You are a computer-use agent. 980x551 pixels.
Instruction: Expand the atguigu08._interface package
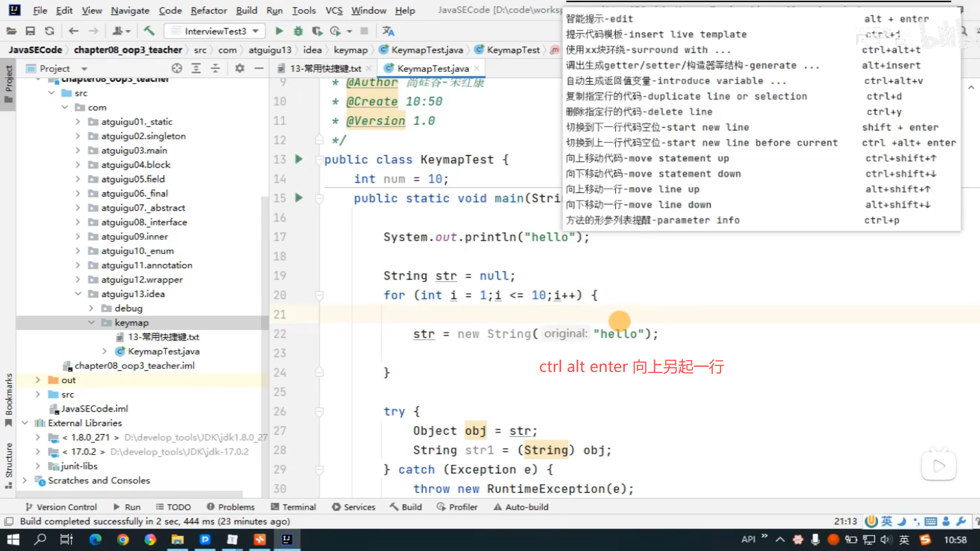pos(78,222)
